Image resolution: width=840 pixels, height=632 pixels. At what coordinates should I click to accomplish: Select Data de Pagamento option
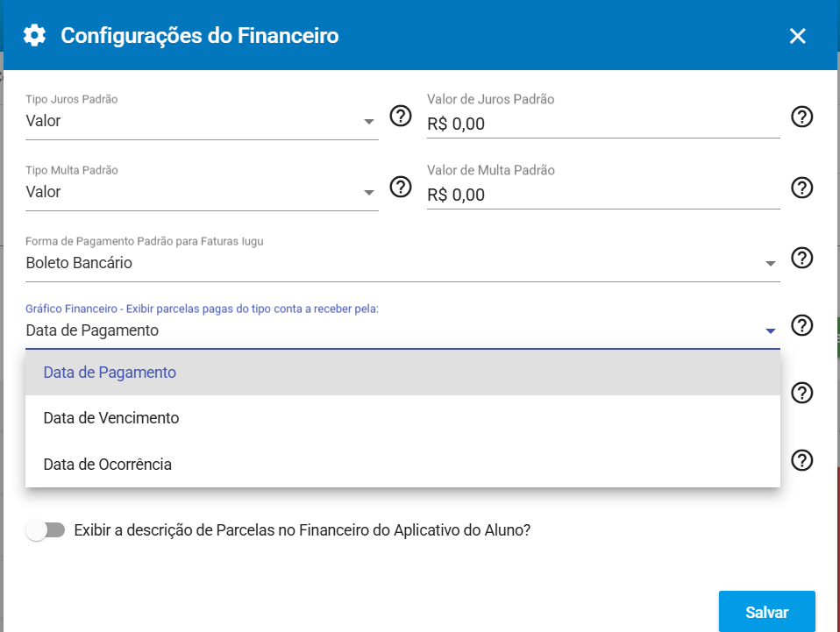[x=110, y=373]
